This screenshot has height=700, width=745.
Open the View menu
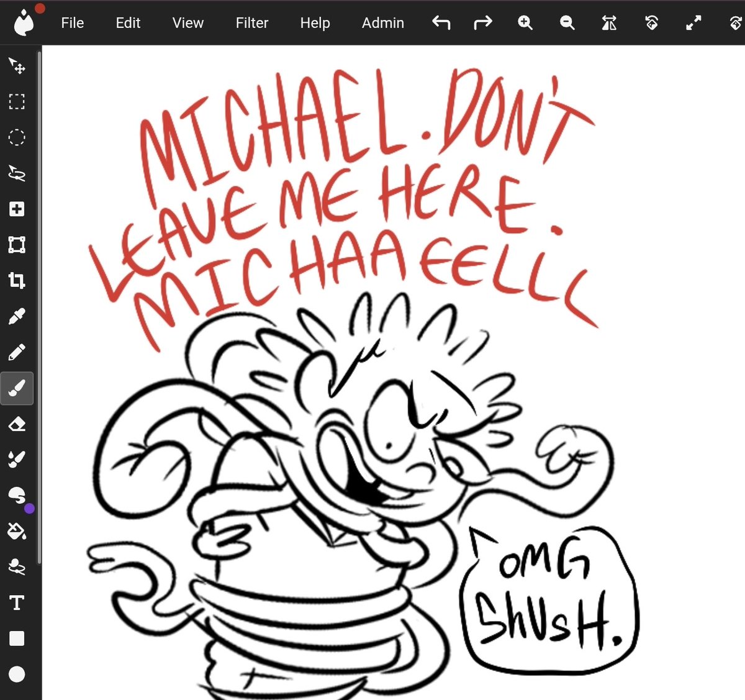(x=187, y=23)
